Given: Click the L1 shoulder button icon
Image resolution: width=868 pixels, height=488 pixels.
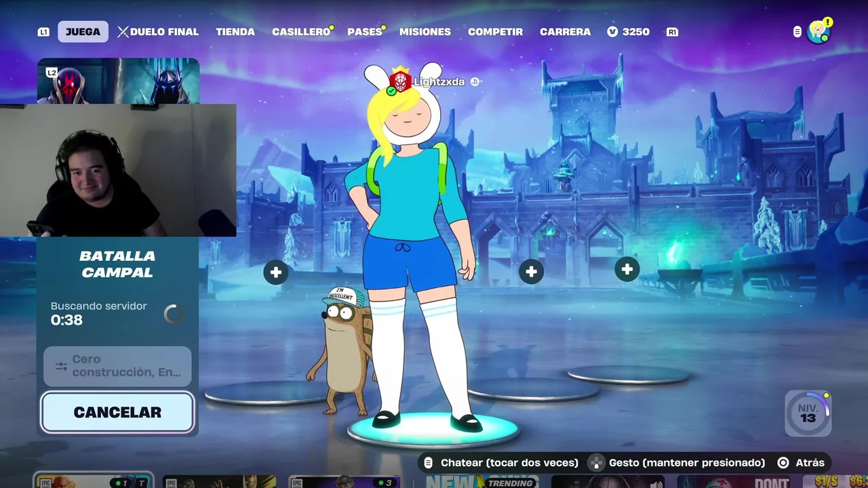Looking at the screenshot, I should [43, 32].
